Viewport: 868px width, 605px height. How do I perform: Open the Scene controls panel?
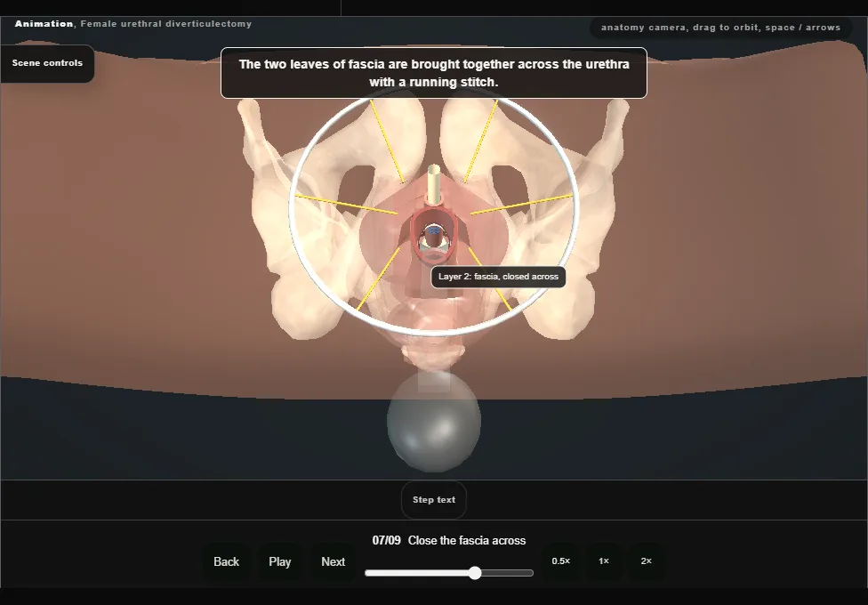tap(47, 63)
